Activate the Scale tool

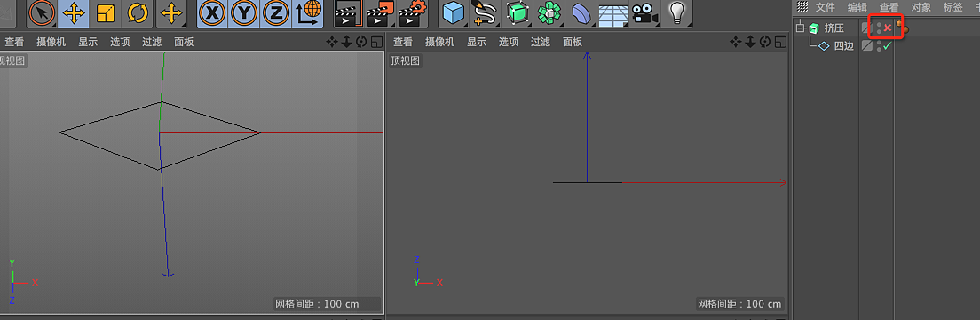pos(105,12)
